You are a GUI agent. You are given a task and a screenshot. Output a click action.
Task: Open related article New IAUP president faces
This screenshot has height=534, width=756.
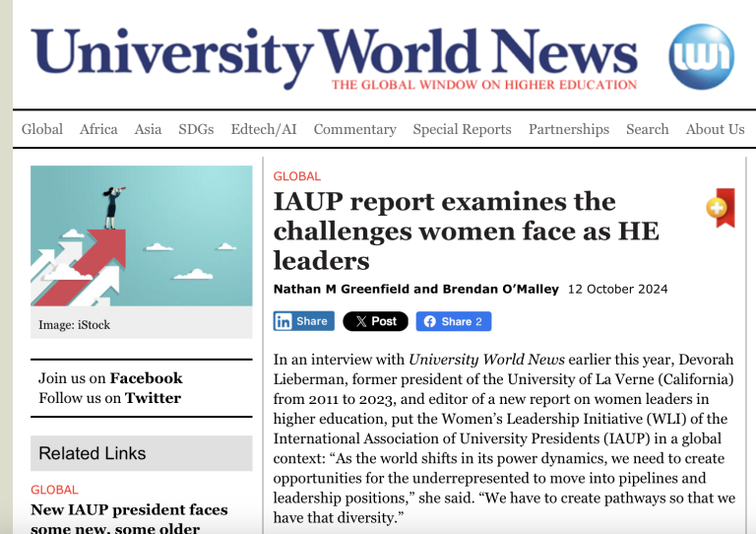click(x=129, y=509)
